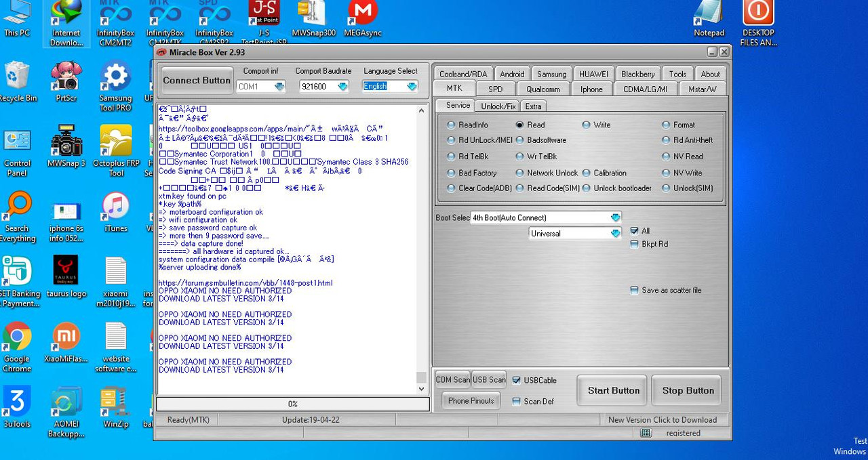Screen dimensions: 868x460
Task: Open the PrtScr desktop icon
Action: (66, 81)
